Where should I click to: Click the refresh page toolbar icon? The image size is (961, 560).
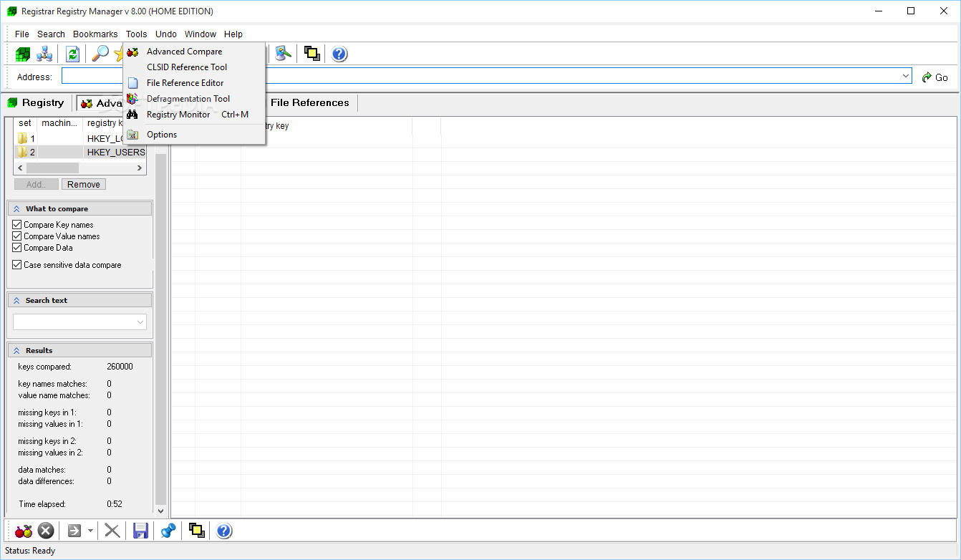pos(72,54)
